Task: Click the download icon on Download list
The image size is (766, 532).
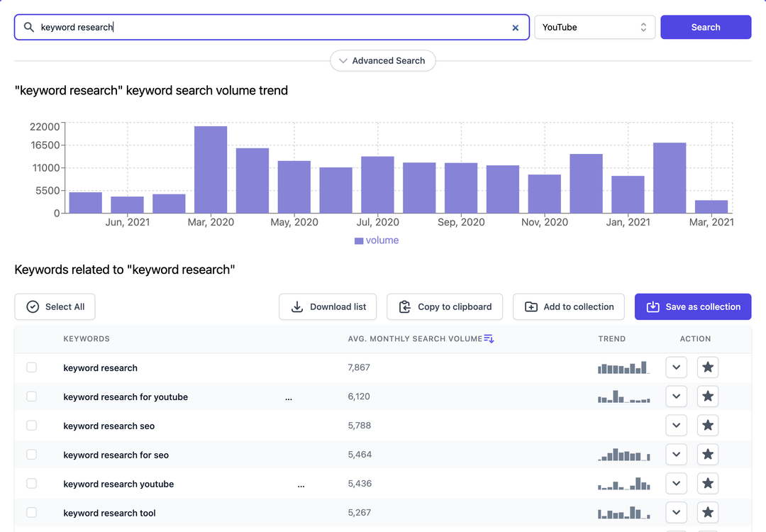Action: tap(297, 306)
